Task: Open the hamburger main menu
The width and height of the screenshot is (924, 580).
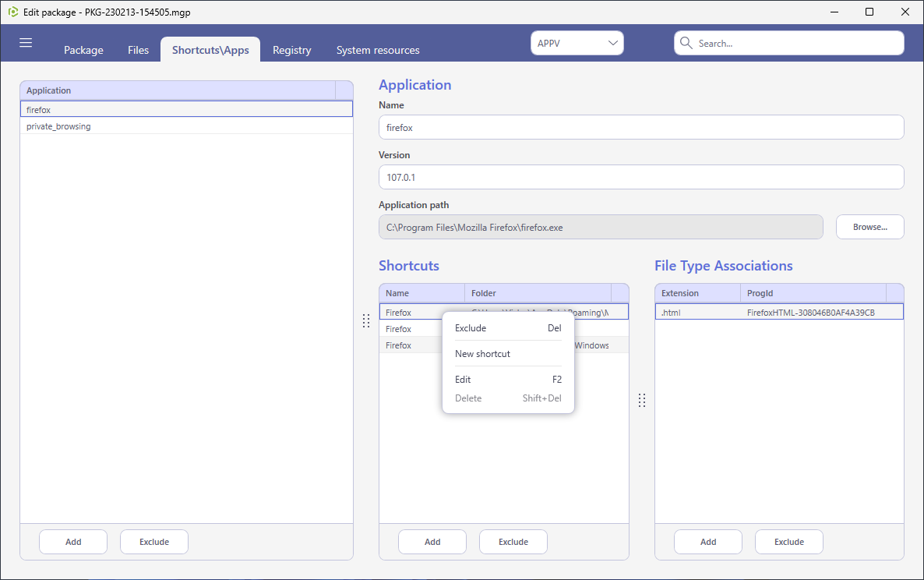Action: pos(26,43)
